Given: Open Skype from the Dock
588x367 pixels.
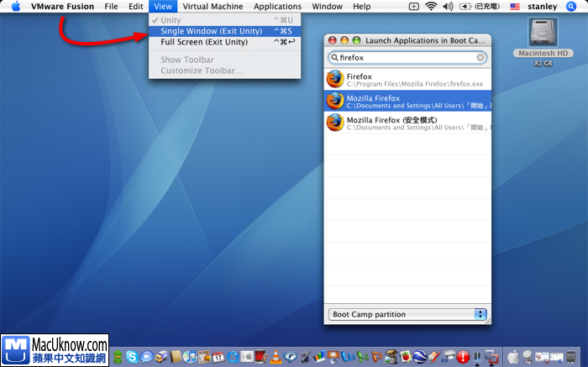Looking at the screenshot, I should tap(132, 357).
